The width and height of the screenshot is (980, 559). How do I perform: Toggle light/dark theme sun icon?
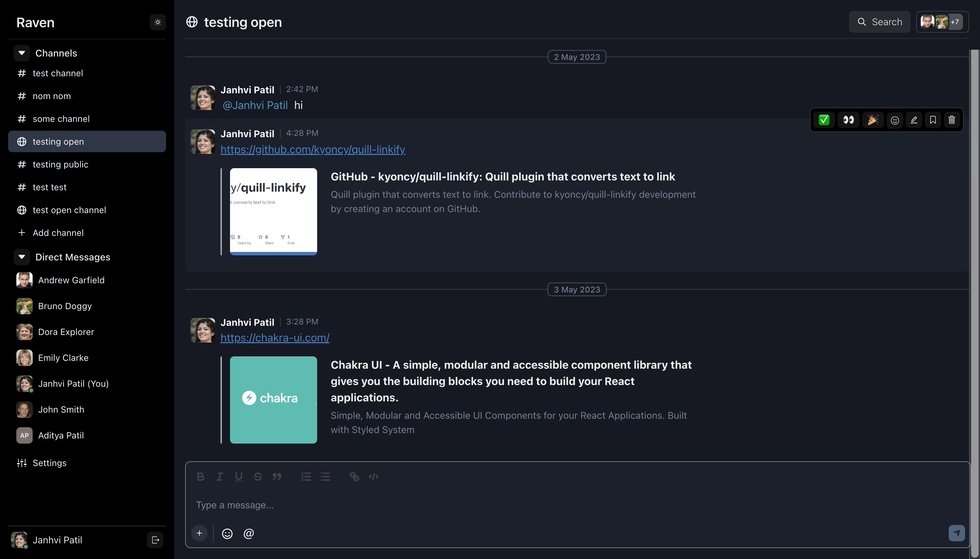click(158, 22)
